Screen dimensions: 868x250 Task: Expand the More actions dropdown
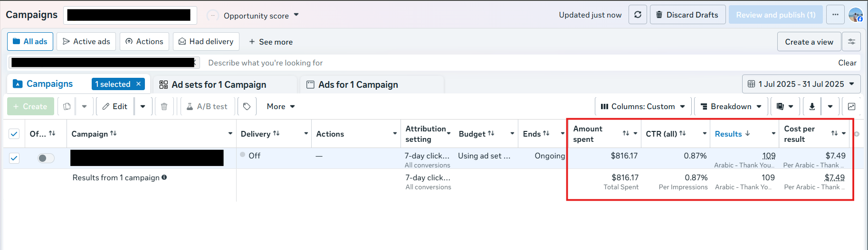coord(281,106)
